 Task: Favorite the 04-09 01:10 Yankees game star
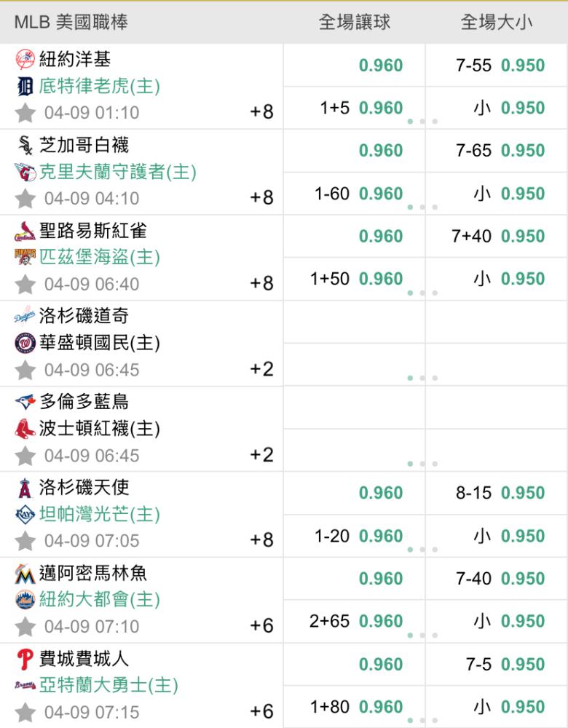25,113
